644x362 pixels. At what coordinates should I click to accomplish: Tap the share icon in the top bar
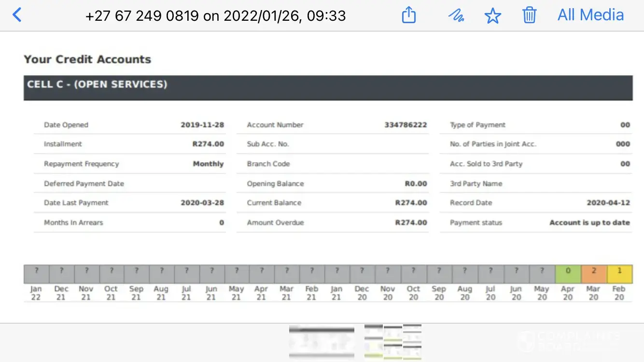[x=408, y=15]
